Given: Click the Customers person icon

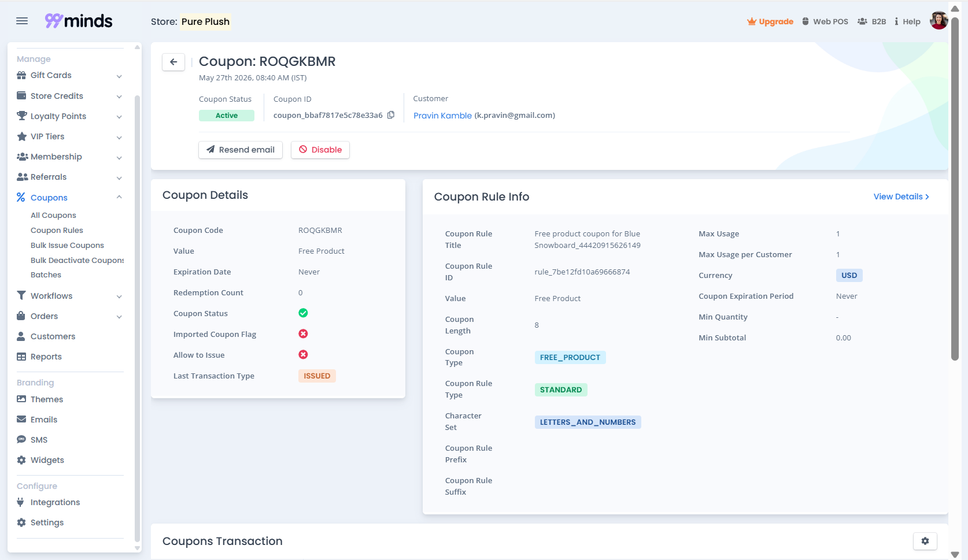Looking at the screenshot, I should [x=21, y=336].
